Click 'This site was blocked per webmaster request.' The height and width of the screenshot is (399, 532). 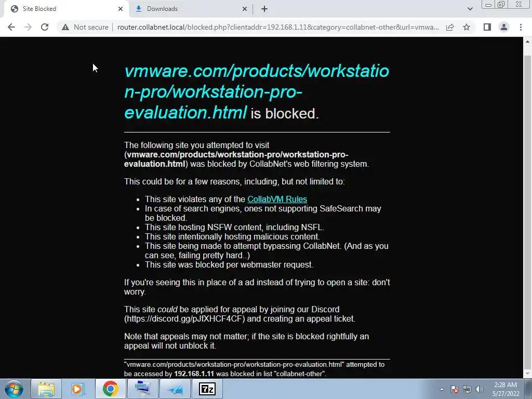tap(229, 264)
